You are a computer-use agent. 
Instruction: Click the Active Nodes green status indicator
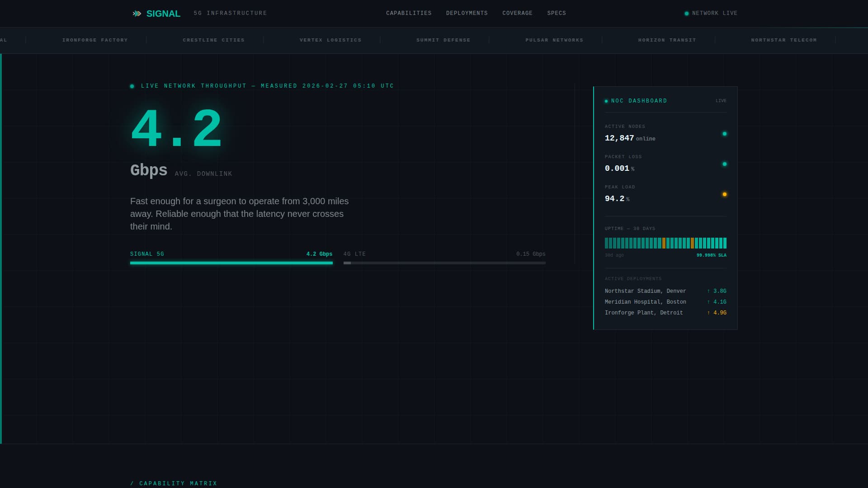click(724, 134)
